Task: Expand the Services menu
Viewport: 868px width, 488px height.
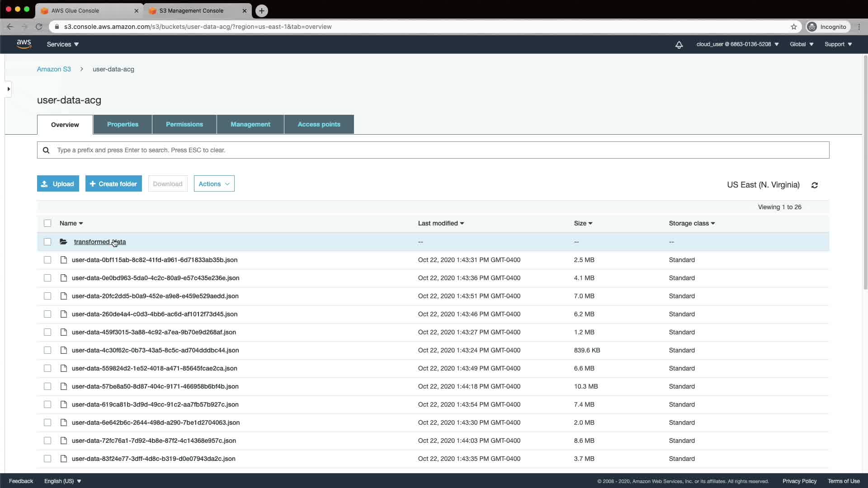Action: [62, 44]
